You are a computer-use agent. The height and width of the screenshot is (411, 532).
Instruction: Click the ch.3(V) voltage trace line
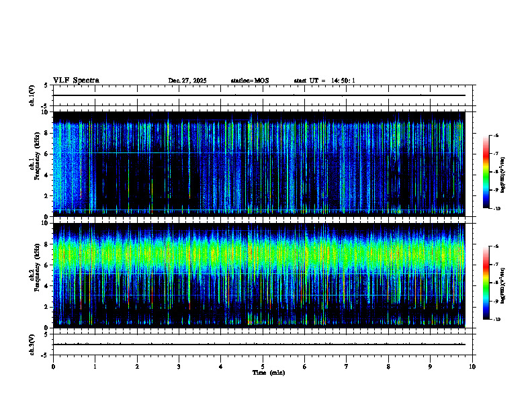(x=259, y=345)
